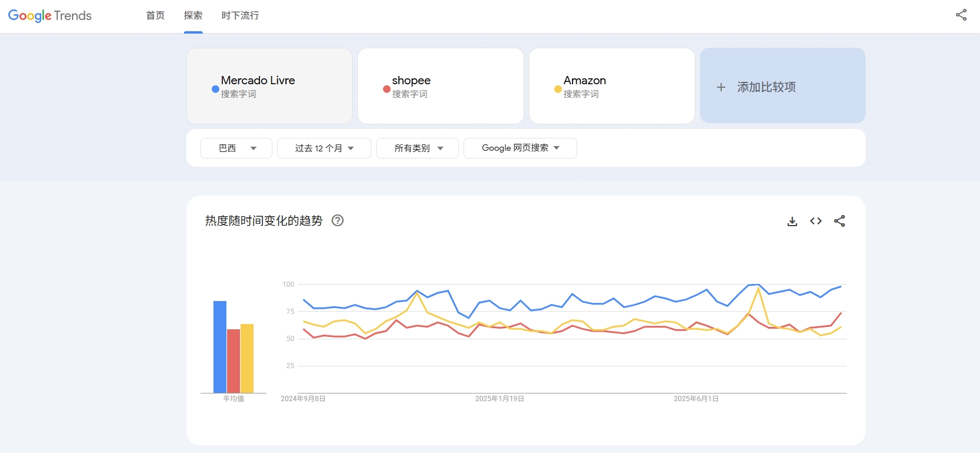Click the 25 y-axis value
Screen dimensions: 980x453
(x=290, y=366)
